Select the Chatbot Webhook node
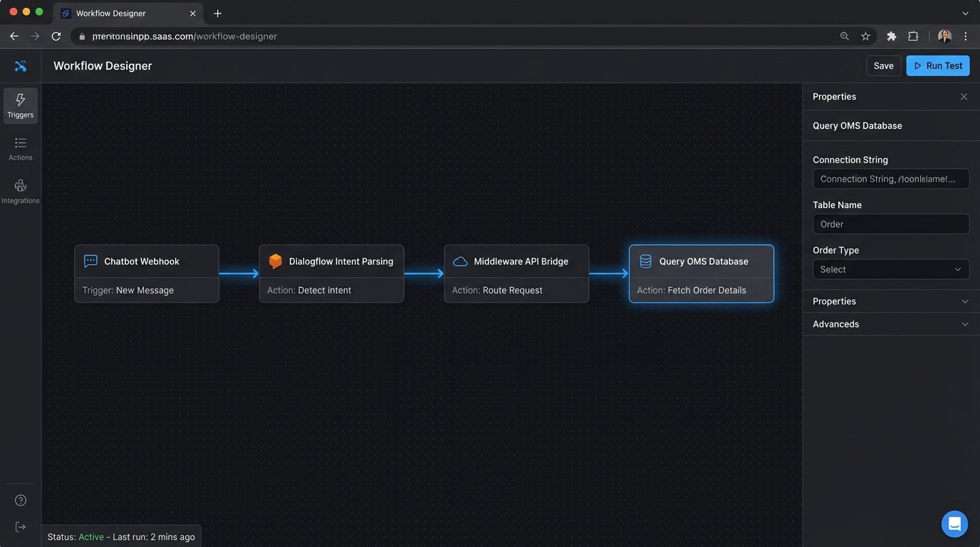This screenshot has height=547, width=980. tap(147, 274)
